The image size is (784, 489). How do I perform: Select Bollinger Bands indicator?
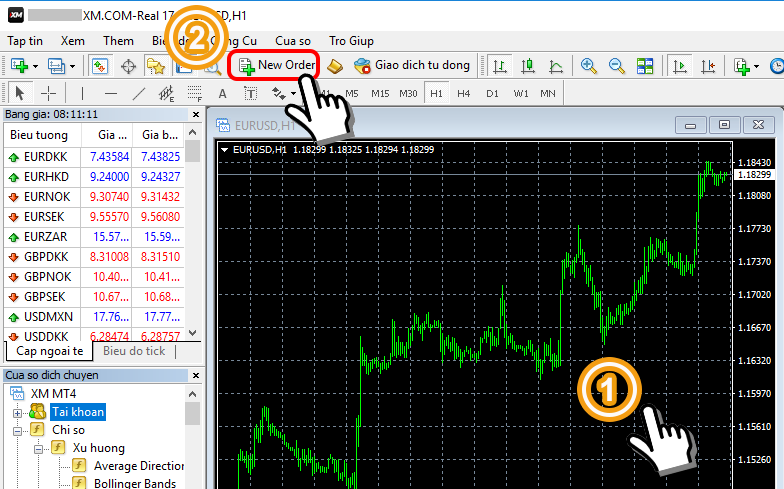135,483
